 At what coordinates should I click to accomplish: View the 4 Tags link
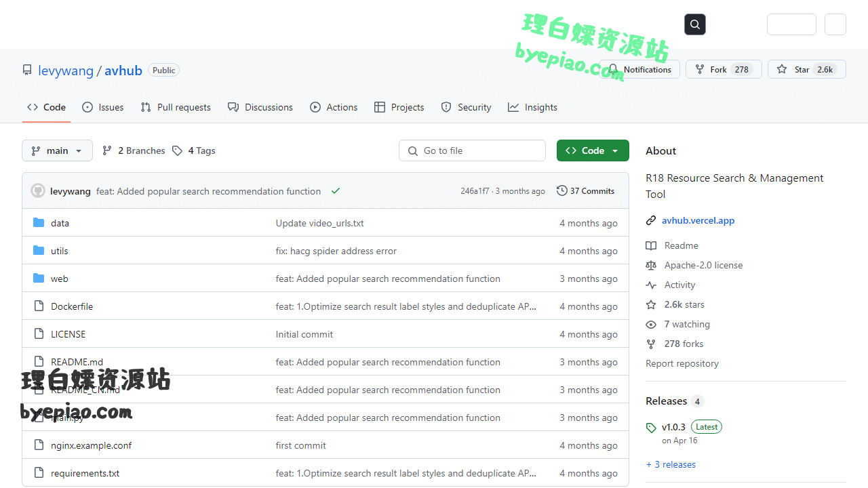pyautogui.click(x=194, y=150)
